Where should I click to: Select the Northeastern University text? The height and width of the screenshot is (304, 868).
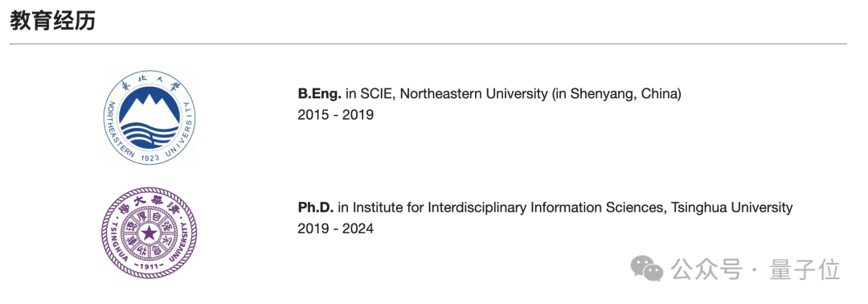(473, 93)
